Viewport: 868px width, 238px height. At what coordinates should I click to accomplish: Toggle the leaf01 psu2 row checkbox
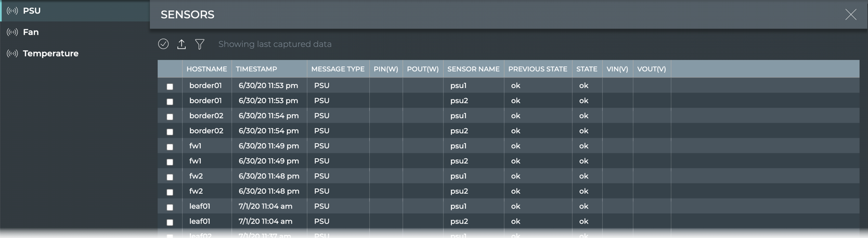click(170, 222)
